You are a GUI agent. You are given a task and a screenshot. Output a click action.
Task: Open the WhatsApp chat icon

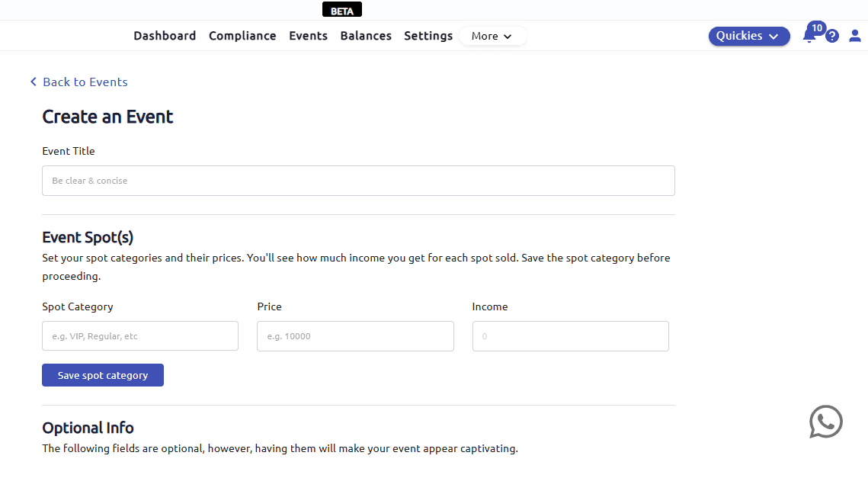[825, 422]
